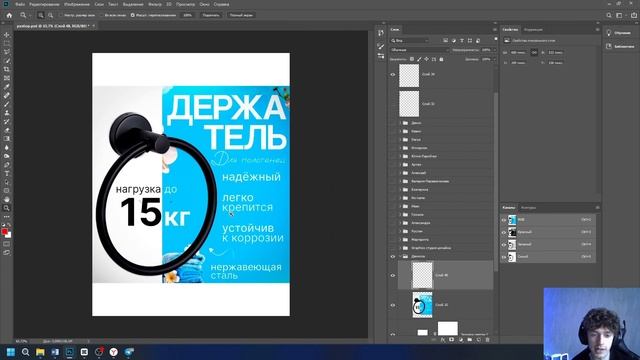Filter layers by type layers (T icon)
This screenshot has height=360, width=640.
coord(462,40)
